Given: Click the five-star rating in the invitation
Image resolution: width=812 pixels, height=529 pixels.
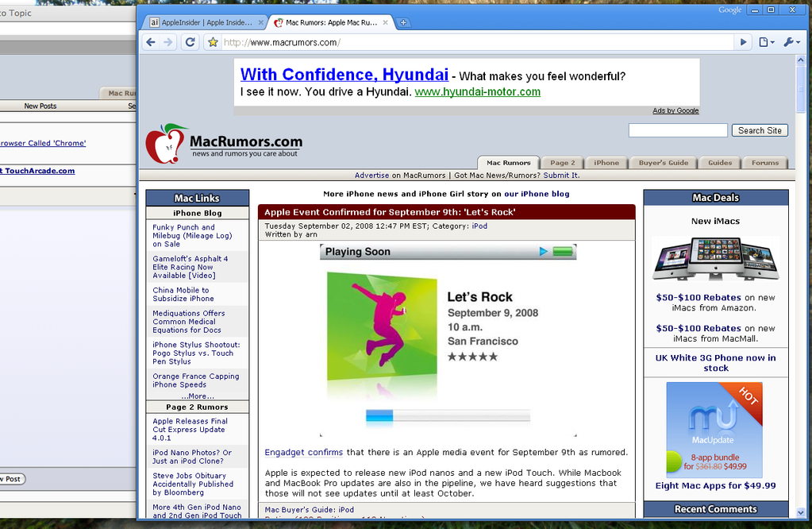Looking at the screenshot, I should point(472,357).
